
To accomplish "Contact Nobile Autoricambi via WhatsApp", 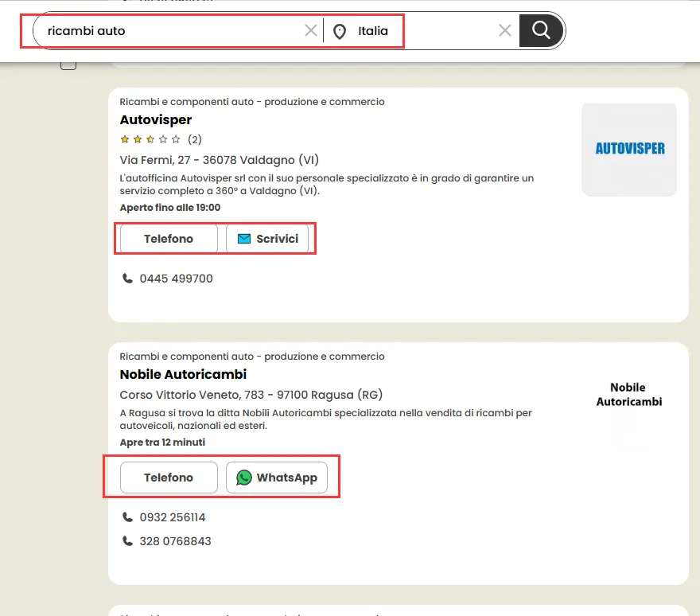I will click(276, 478).
